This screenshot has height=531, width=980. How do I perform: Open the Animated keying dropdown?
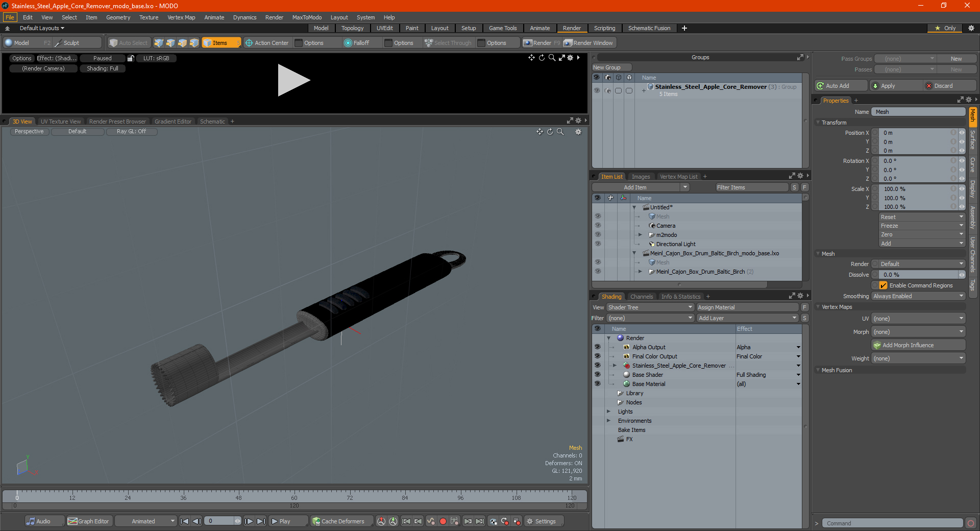(145, 521)
